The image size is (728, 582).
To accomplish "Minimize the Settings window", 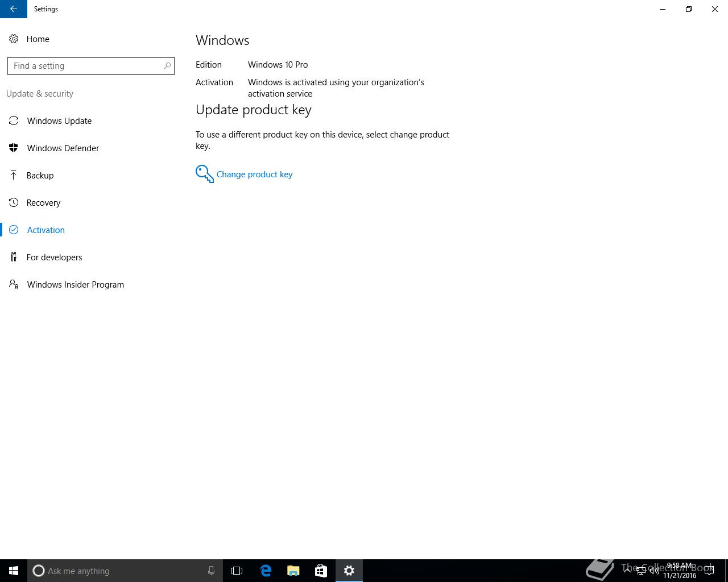I will pyautogui.click(x=663, y=9).
